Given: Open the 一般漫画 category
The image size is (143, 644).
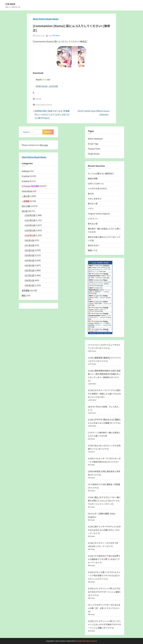Looking at the screenshot, I should tap(26, 201).
